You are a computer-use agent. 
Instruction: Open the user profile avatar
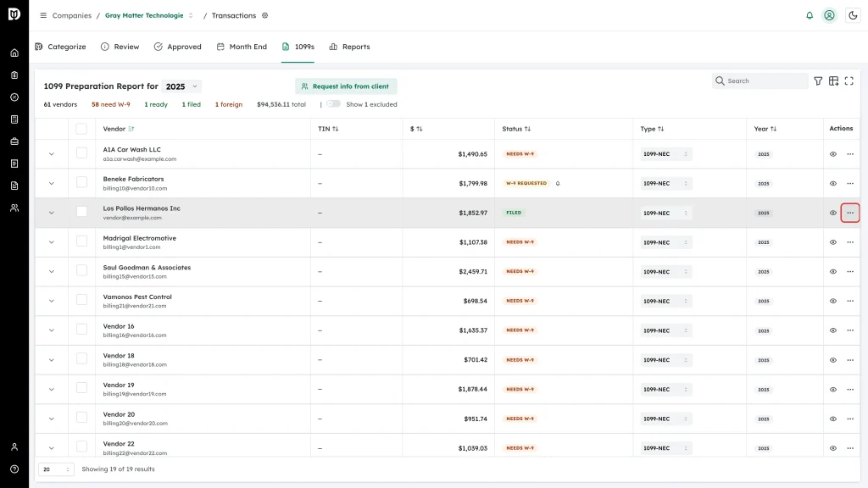point(829,15)
